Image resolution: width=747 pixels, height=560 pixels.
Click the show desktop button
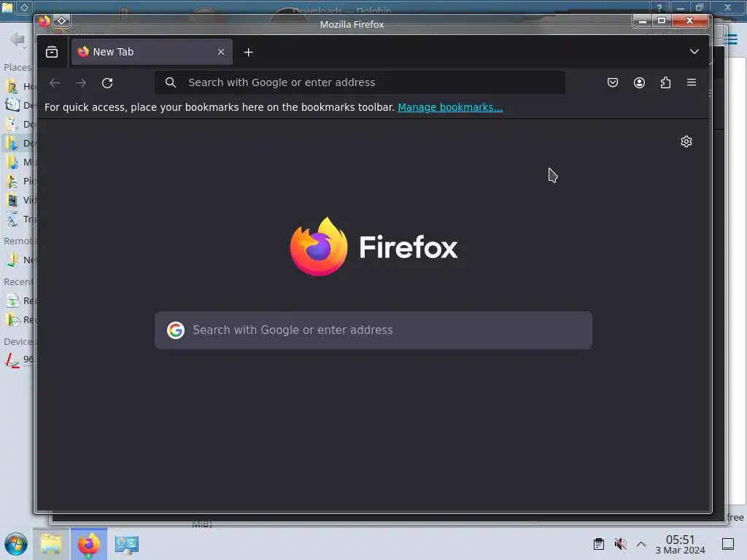(728, 544)
